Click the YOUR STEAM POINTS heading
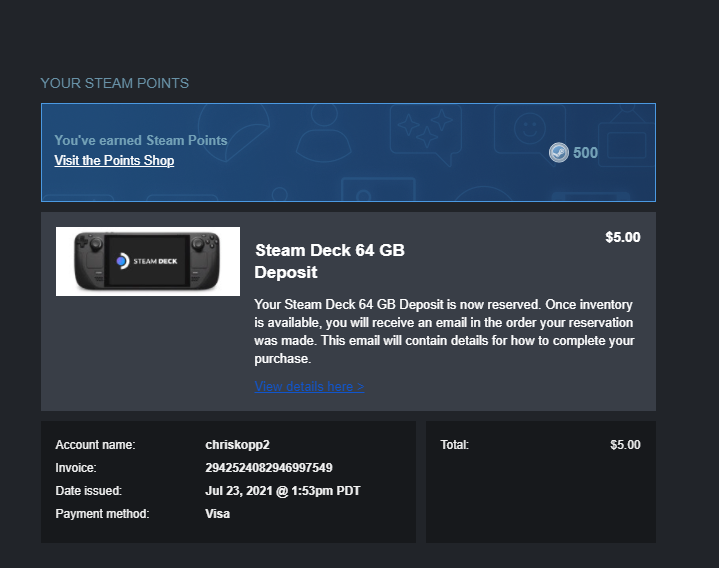The height and width of the screenshot is (568, 719). click(114, 83)
